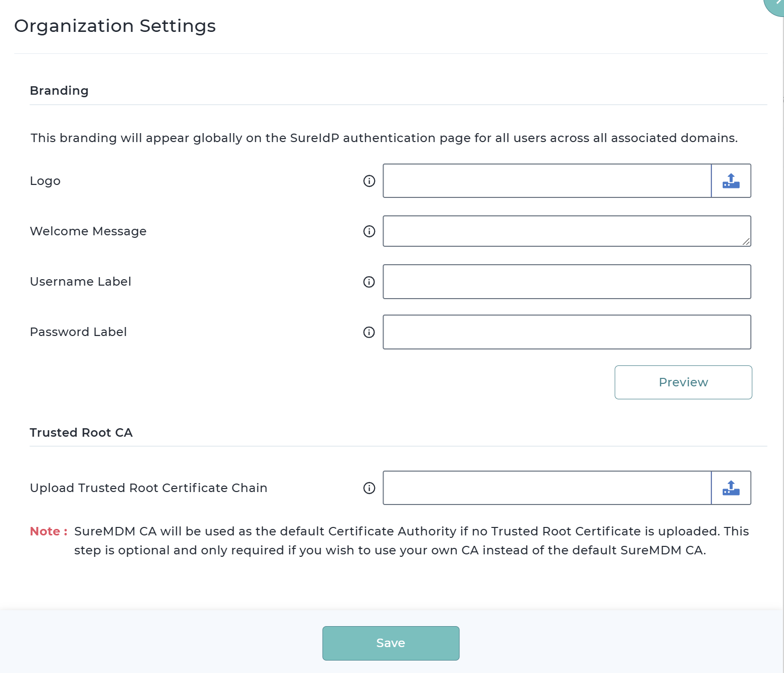Select the Password Label input box
Viewport: 784px width, 673px height.
[567, 333]
